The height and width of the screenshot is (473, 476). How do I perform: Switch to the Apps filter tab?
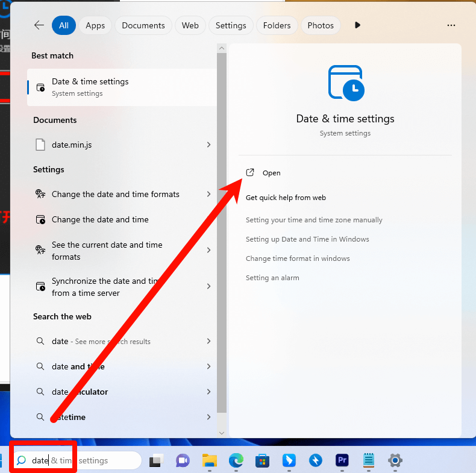coord(95,25)
